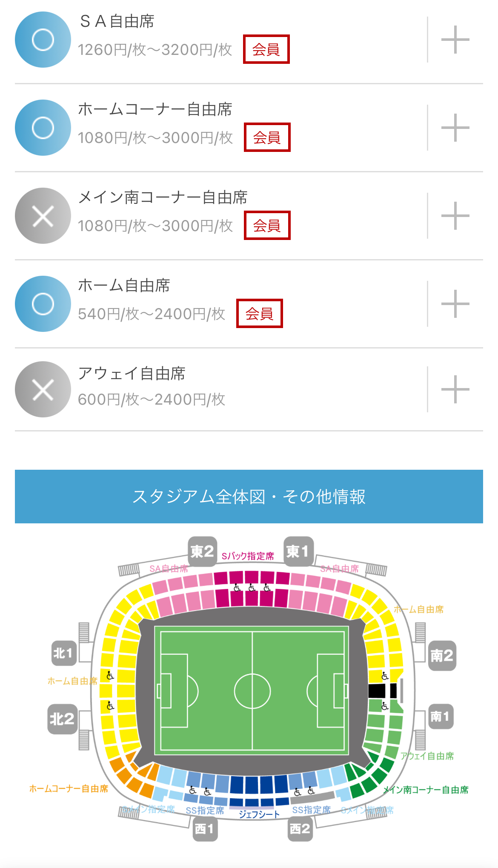
Task: Expand ホーム自由席 with its plus icon
Action: click(x=455, y=304)
